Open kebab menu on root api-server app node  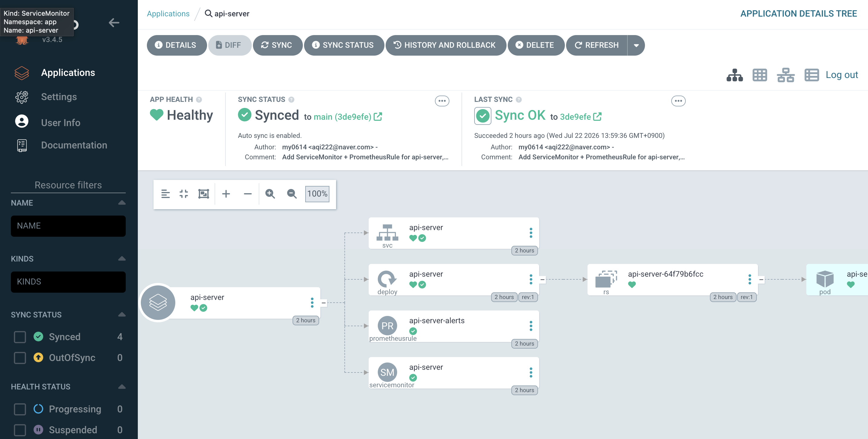point(312,302)
